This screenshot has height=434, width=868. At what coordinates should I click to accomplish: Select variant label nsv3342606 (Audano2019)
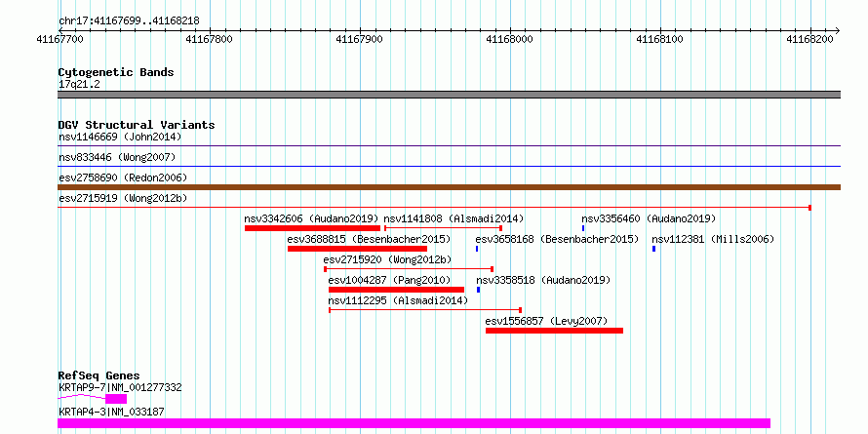(x=312, y=218)
